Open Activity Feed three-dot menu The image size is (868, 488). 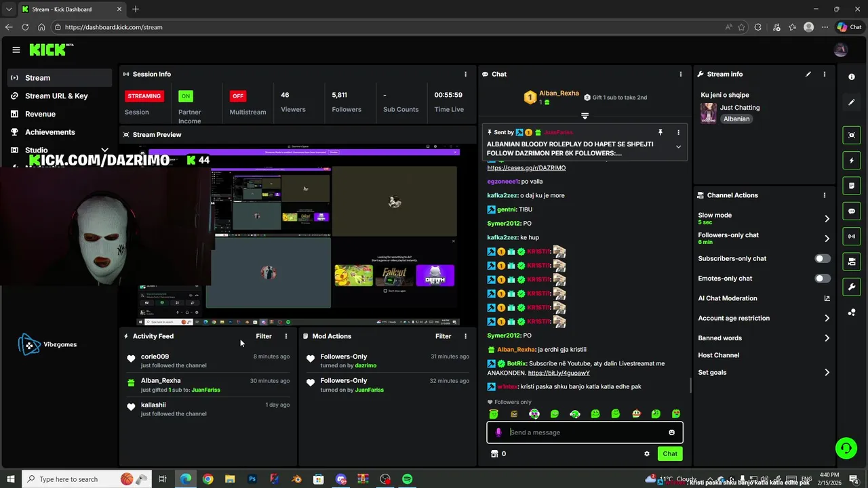(286, 336)
